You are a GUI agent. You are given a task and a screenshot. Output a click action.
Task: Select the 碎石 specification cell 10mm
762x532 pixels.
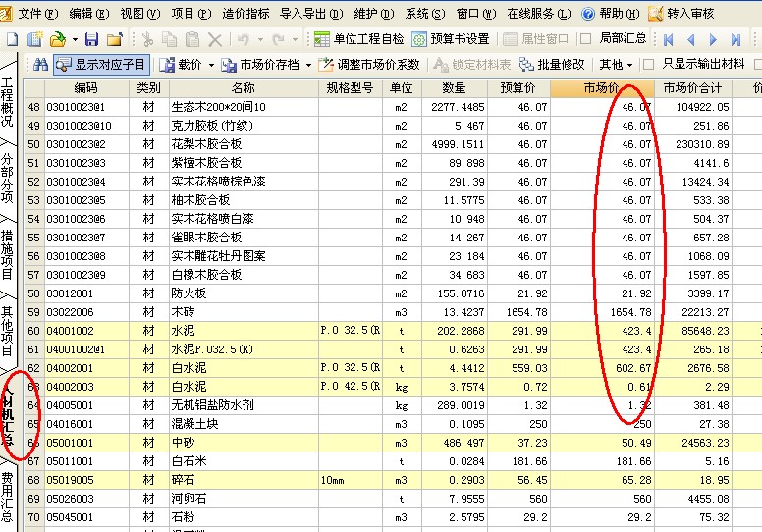(x=351, y=480)
